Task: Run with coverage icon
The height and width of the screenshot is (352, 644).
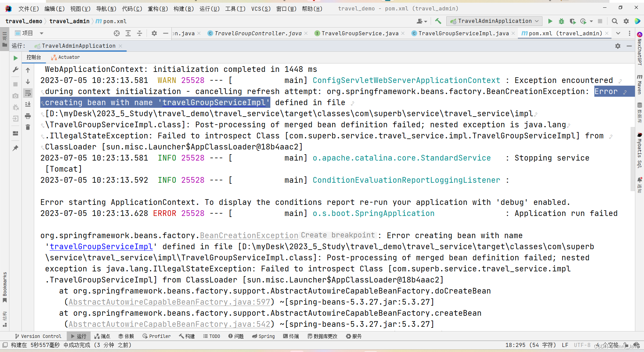Action: click(x=573, y=21)
